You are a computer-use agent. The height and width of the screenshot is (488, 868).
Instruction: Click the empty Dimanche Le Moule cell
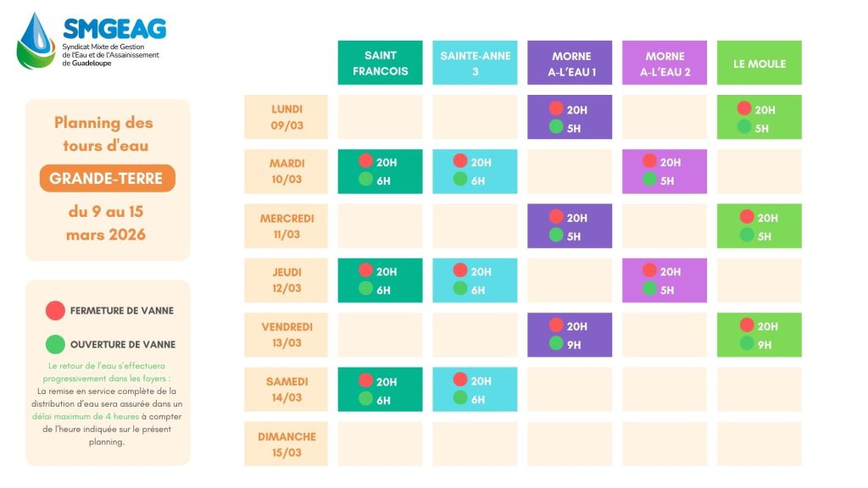pos(759,444)
